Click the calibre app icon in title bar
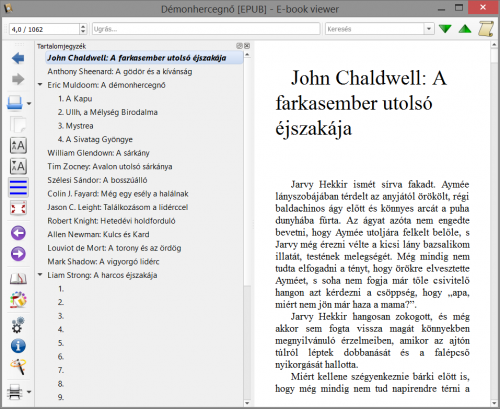The height and width of the screenshot is (409, 500). pos(8,8)
